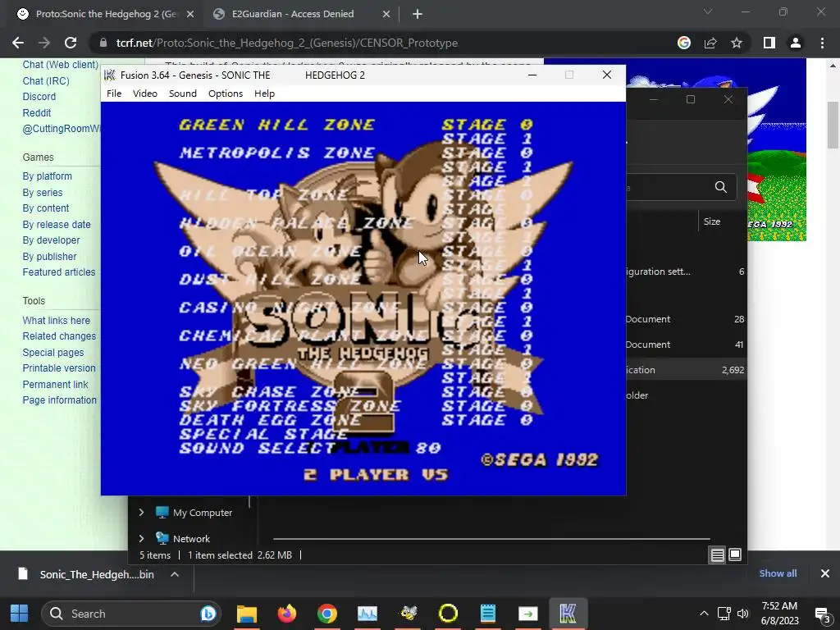Open Chrome tab search dropdown arrow
Image resolution: width=840 pixels, height=630 pixels.
pos(708,11)
